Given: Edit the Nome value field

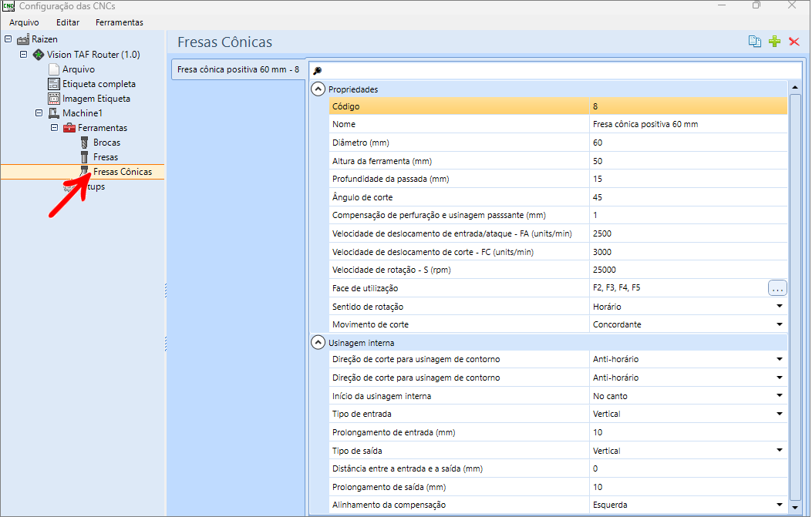Looking at the screenshot, I should pyautogui.click(x=688, y=124).
